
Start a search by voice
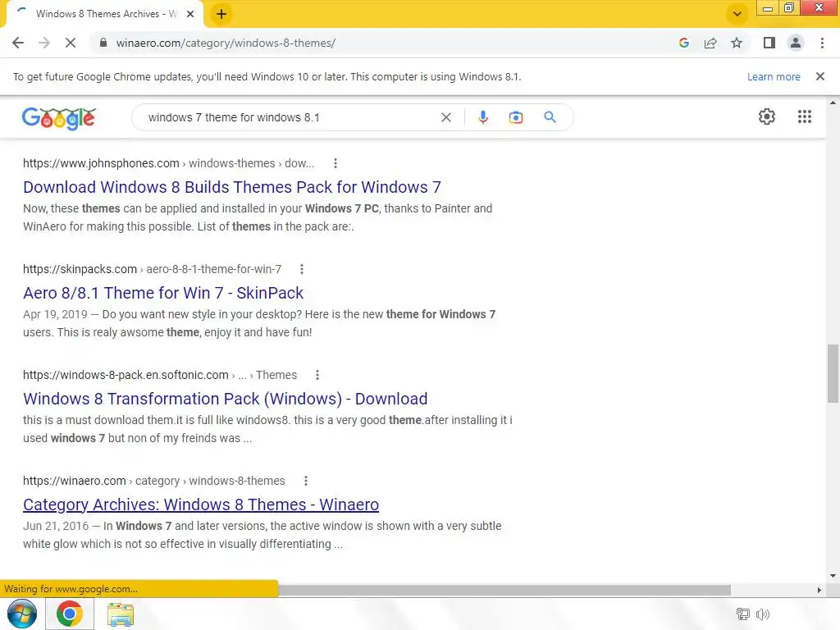482,117
